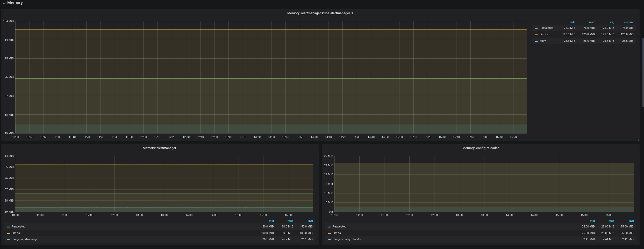Collapse the Memory row using its chevron

point(4,3)
